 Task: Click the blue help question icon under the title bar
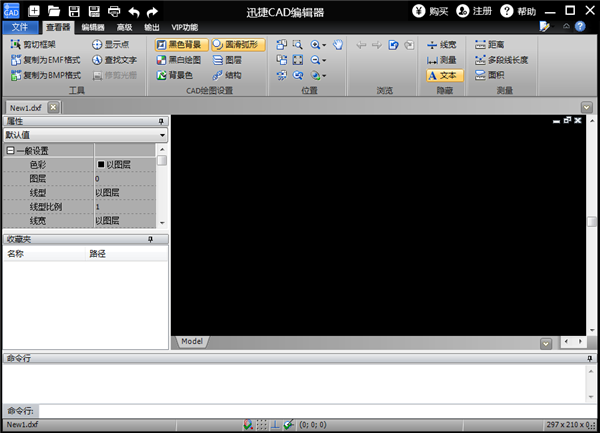[x=580, y=26]
